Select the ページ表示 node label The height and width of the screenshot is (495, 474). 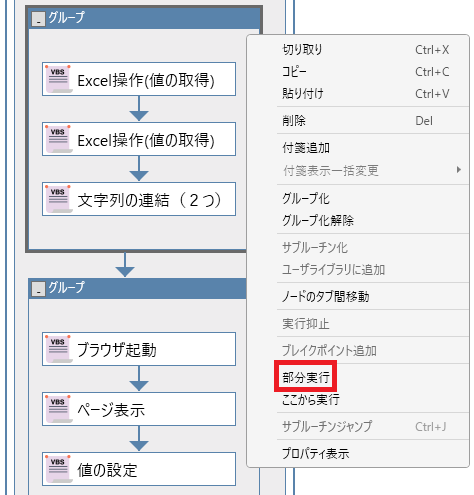pos(111,410)
